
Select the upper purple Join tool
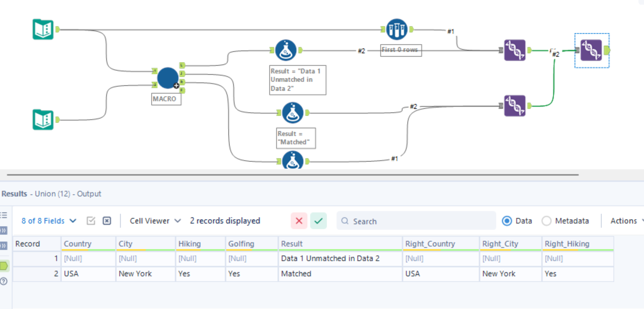click(515, 50)
